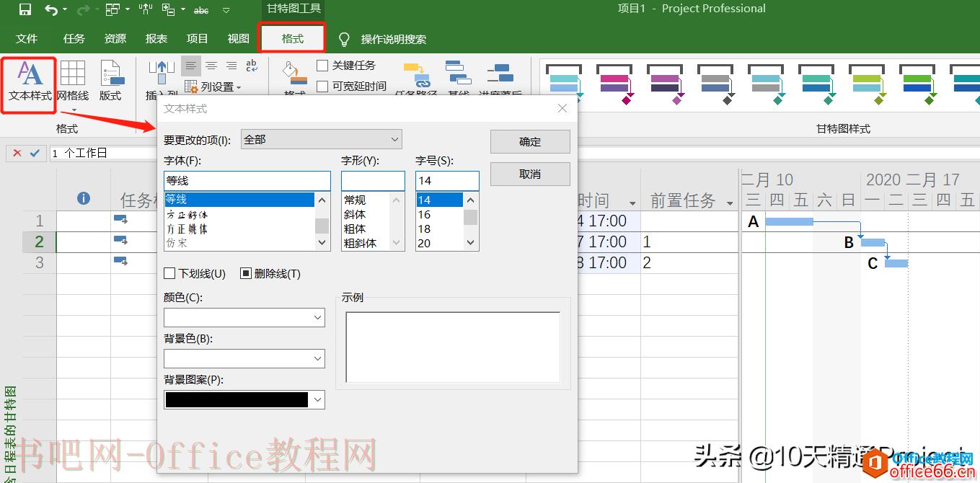Open the 颜色 color dropdown

[x=244, y=317]
